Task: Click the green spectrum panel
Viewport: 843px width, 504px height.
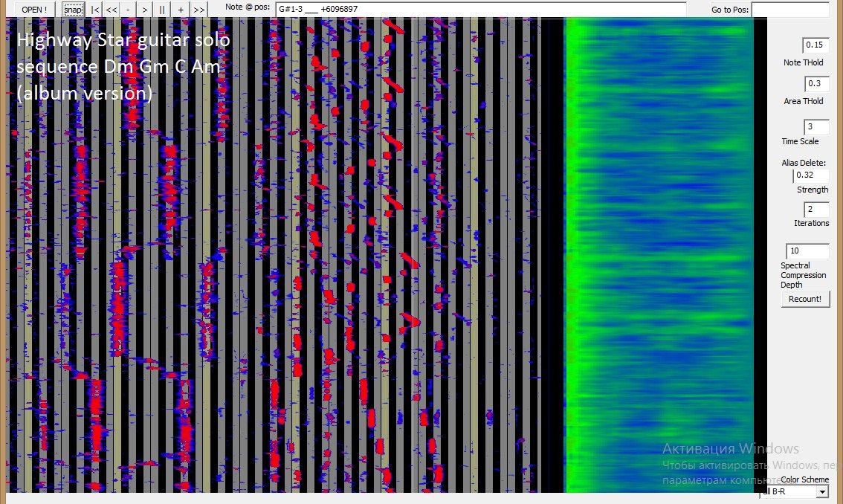Action: click(x=659, y=253)
